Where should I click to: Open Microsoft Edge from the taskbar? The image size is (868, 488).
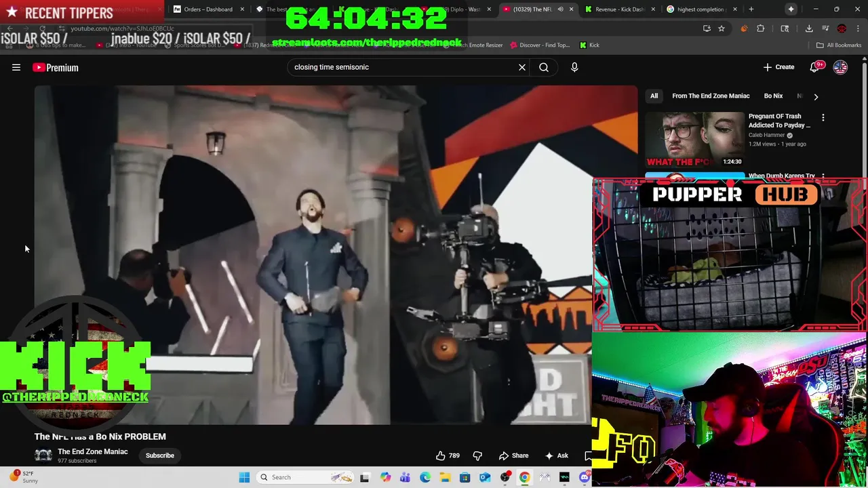pos(425,477)
